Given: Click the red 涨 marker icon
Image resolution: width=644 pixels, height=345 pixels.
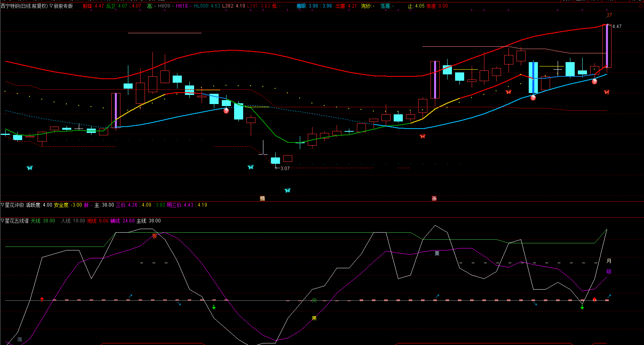Looking at the screenshot, I should coord(434,199).
